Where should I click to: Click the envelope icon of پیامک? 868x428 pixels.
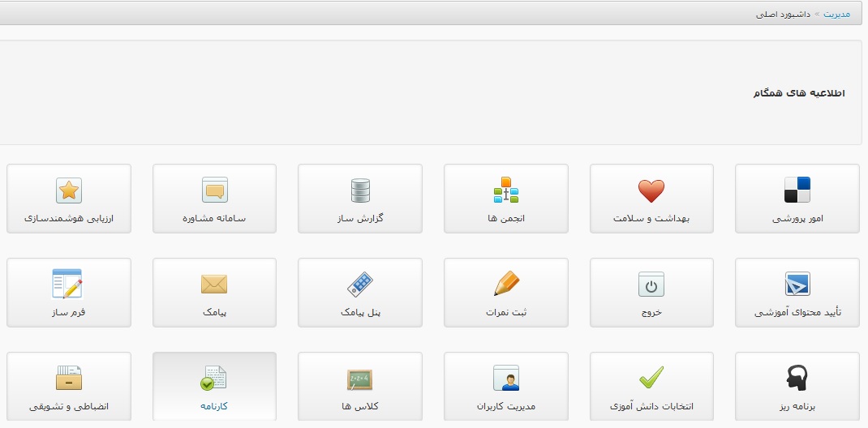(x=214, y=285)
